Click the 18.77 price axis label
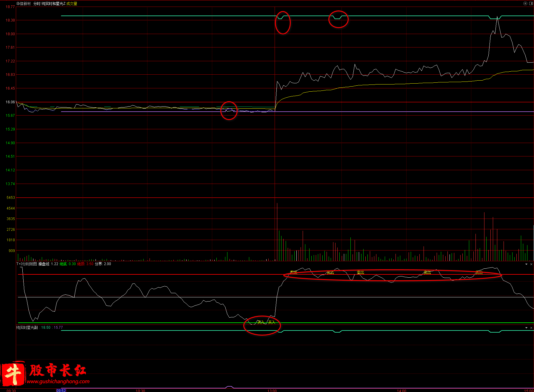The width and height of the screenshot is (534, 392). click(x=10, y=7)
